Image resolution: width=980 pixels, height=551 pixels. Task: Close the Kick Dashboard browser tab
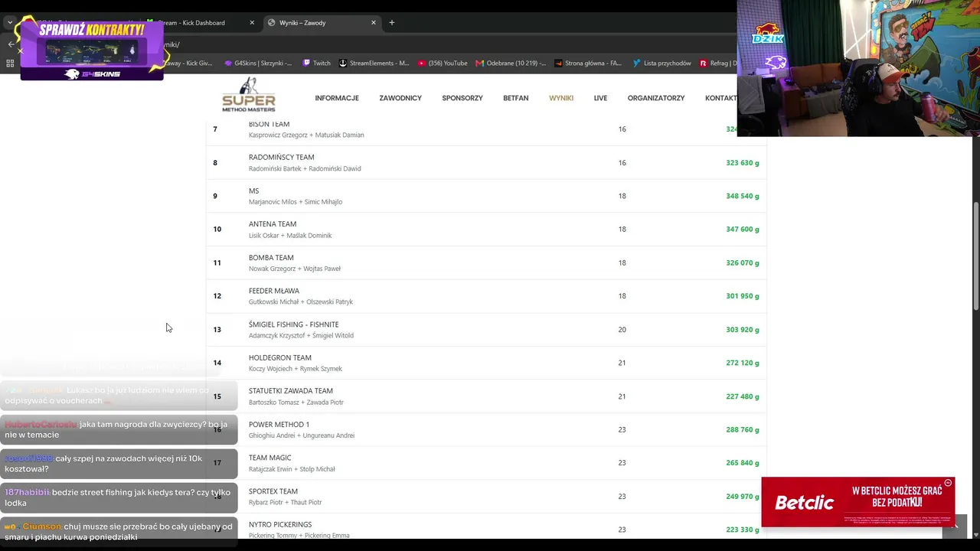(x=252, y=23)
